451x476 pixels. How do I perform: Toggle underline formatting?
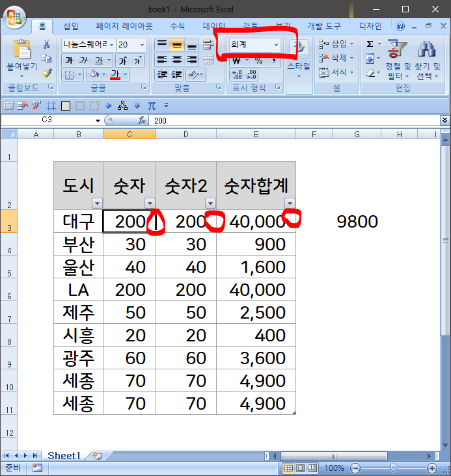pos(99,60)
